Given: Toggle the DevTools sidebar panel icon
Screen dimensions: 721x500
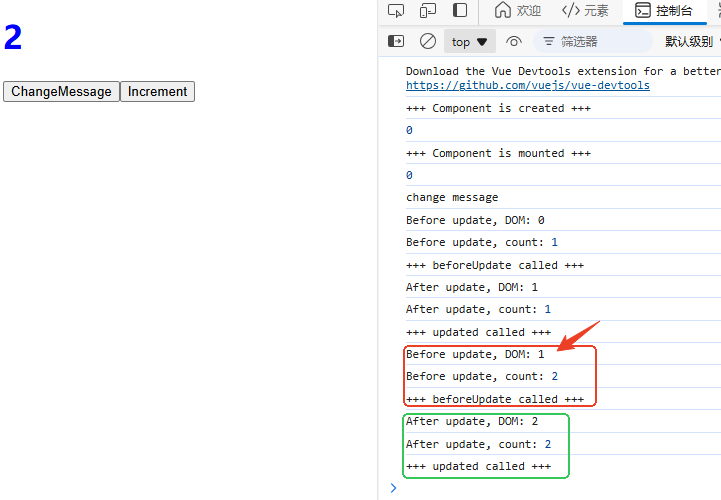Looking at the screenshot, I should point(460,11).
